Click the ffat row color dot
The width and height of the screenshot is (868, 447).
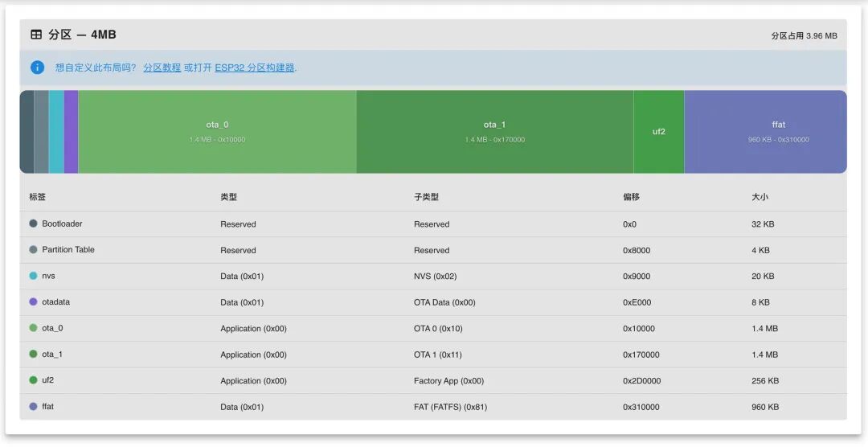point(33,407)
